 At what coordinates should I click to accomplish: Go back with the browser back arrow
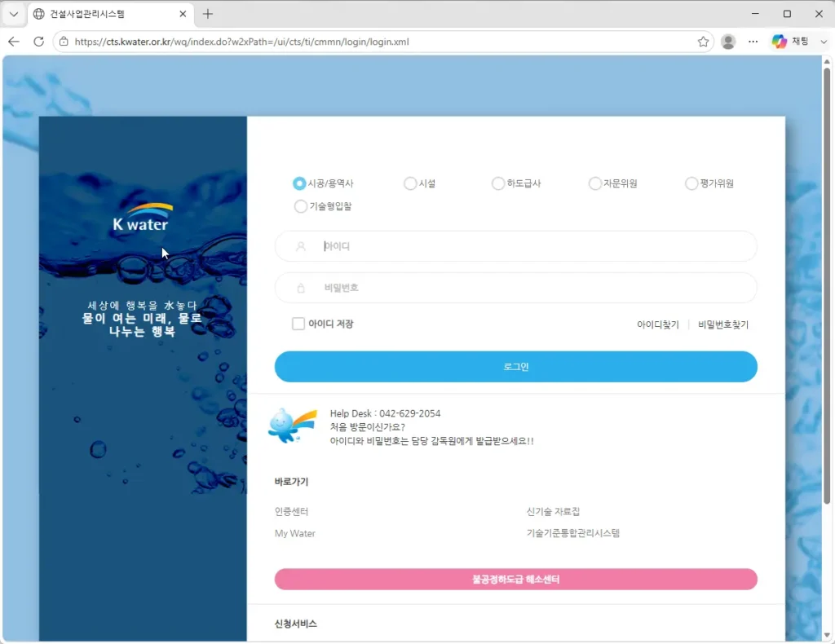click(14, 42)
